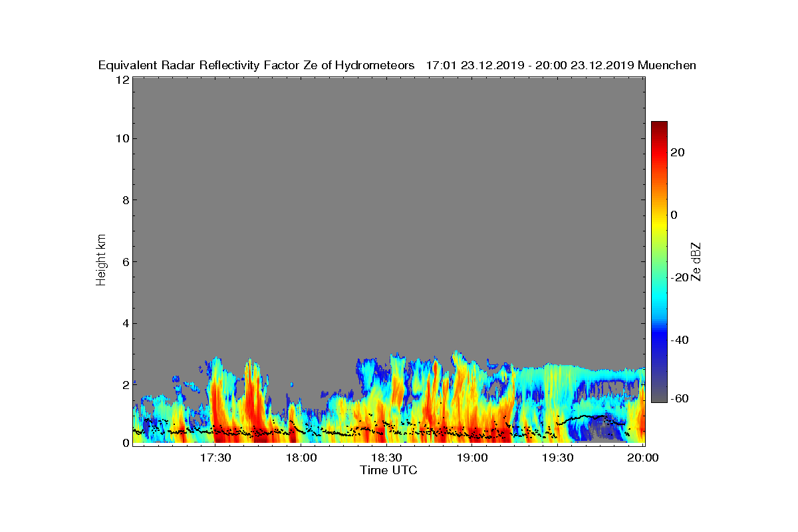Click the x-axis tick label 18:30

[387, 458]
